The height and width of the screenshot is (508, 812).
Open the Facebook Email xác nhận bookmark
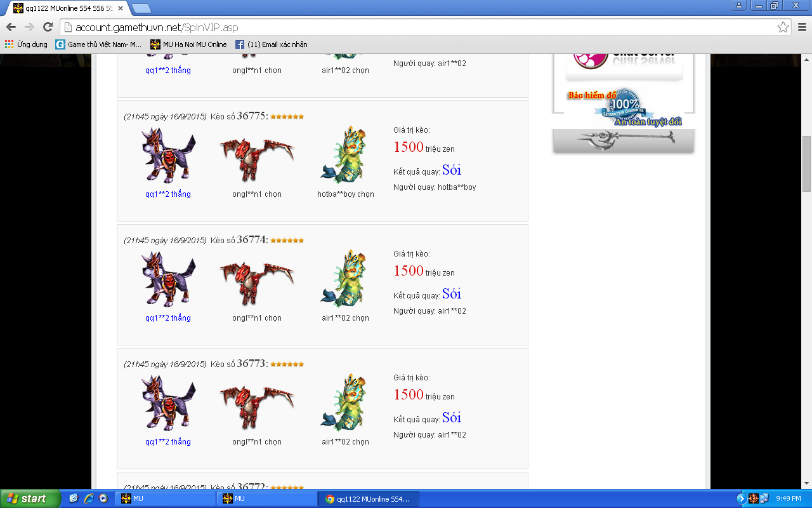tap(272, 44)
